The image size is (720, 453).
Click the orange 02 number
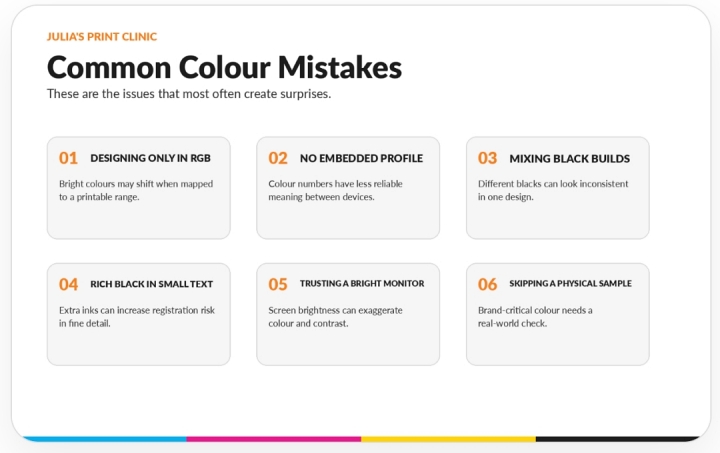coord(278,158)
